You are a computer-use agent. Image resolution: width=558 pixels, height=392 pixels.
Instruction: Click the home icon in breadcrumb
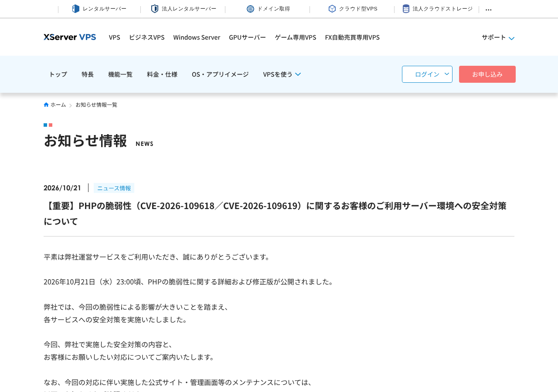(46, 105)
